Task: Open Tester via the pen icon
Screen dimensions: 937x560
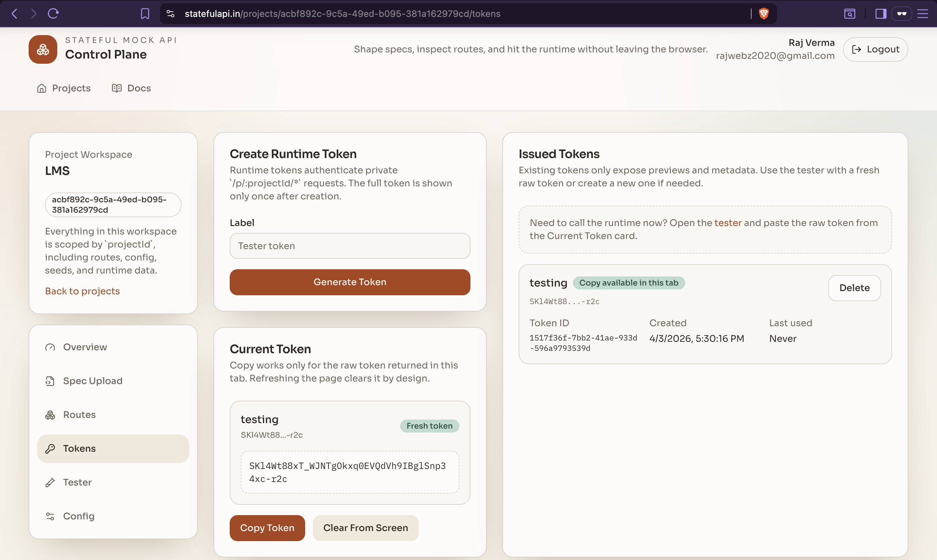Action: click(51, 482)
